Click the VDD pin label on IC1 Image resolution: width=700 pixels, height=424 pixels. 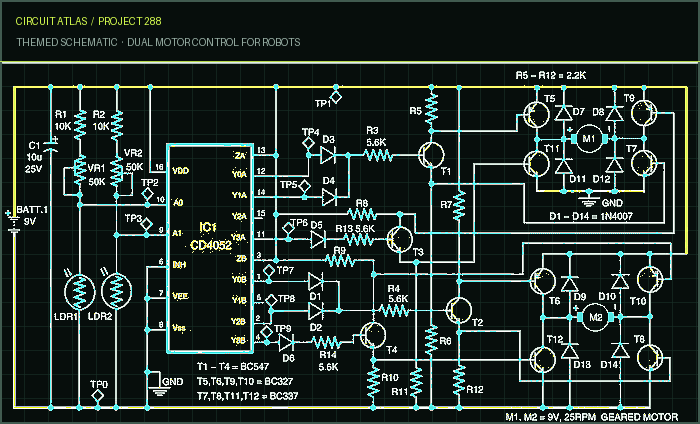(180, 171)
